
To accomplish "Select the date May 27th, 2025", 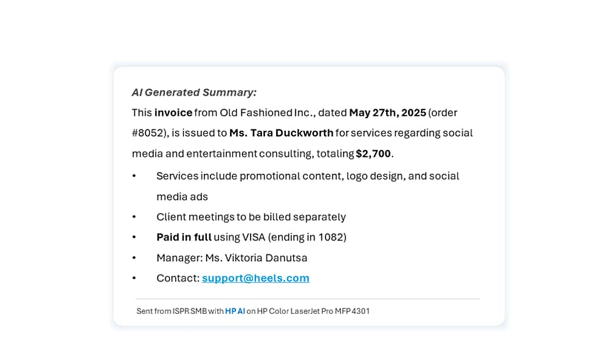I will click(x=387, y=113).
